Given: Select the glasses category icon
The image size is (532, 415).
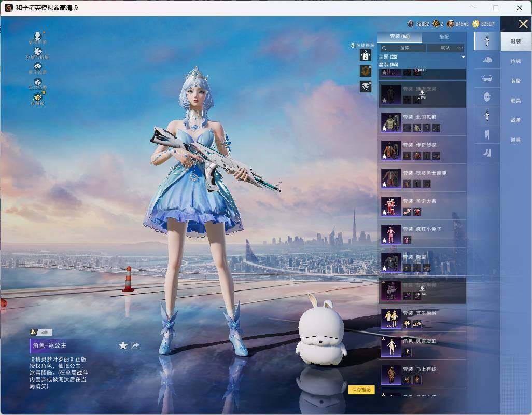Looking at the screenshot, I should tap(487, 78).
